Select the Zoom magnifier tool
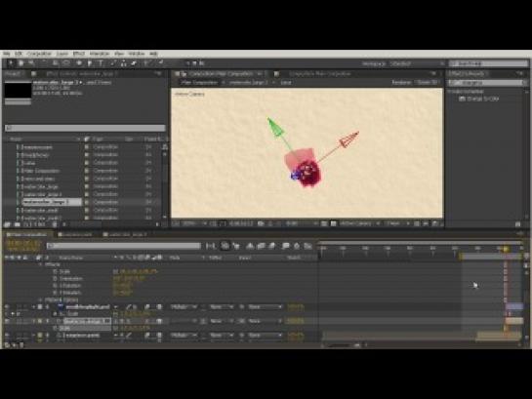This screenshot has height=399, width=532. [31, 63]
